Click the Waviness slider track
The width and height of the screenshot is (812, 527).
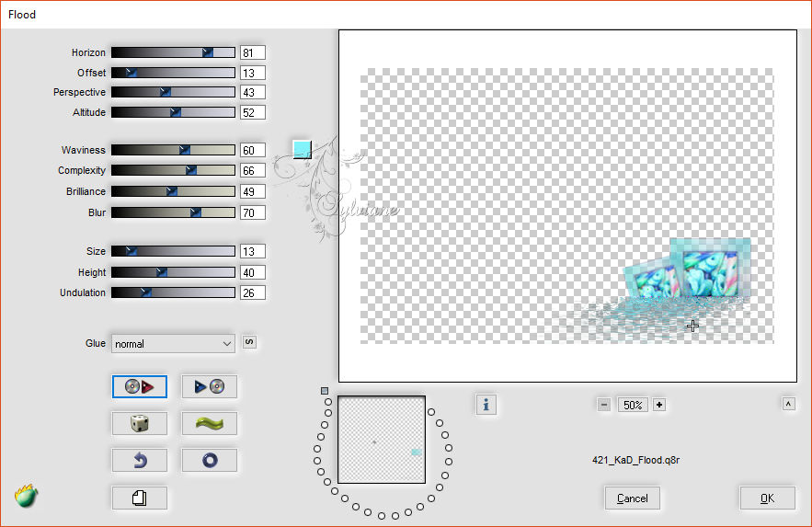tap(173, 150)
